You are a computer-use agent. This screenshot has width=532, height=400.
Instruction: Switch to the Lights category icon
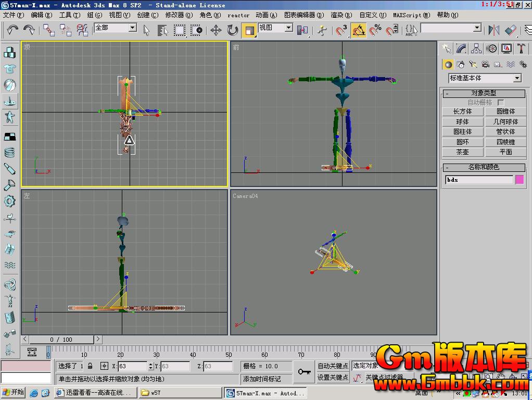473,65
